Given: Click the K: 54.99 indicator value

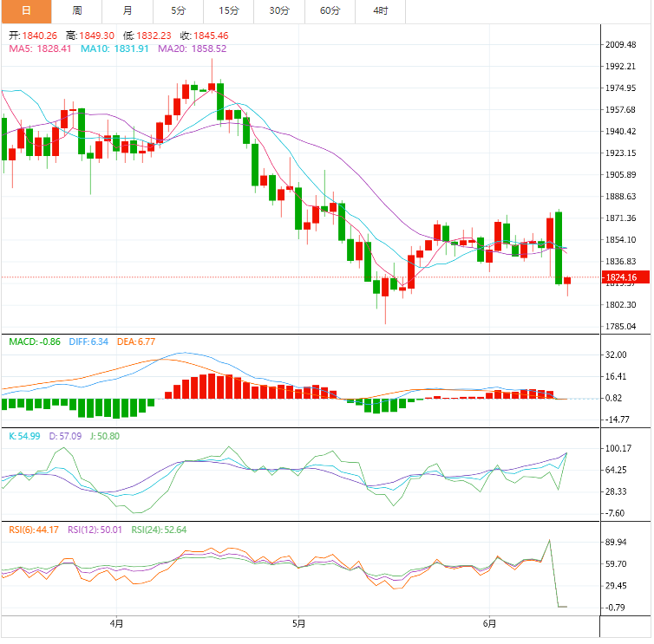Looking at the screenshot, I should click(x=24, y=437).
